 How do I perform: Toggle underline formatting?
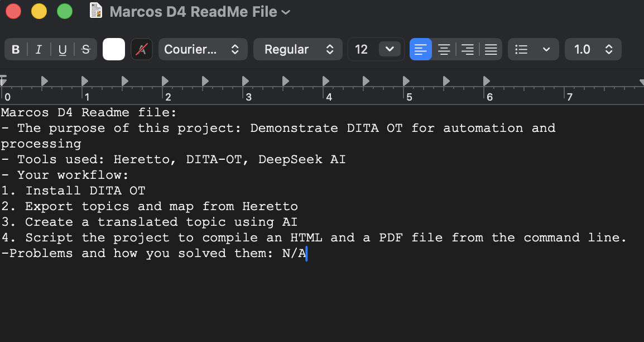point(63,49)
